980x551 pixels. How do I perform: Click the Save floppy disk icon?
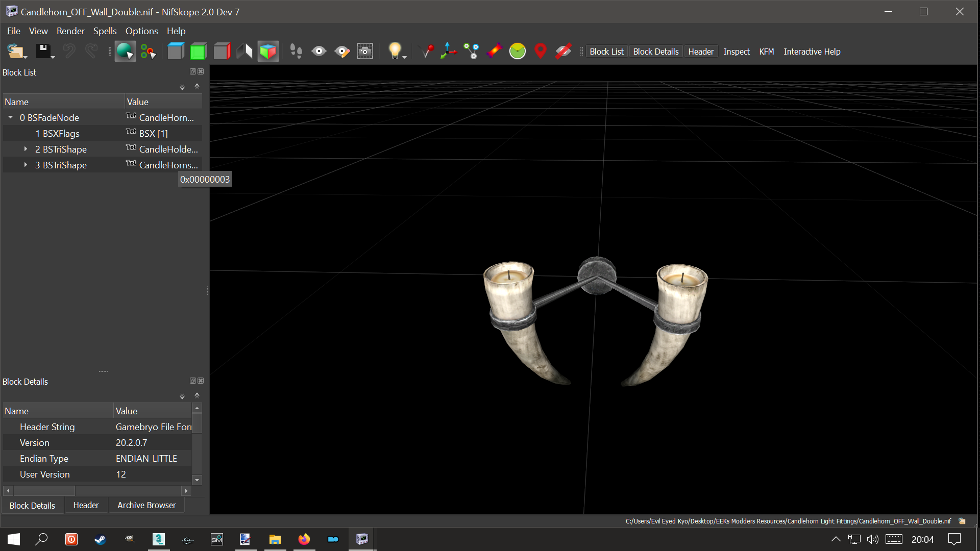point(43,51)
